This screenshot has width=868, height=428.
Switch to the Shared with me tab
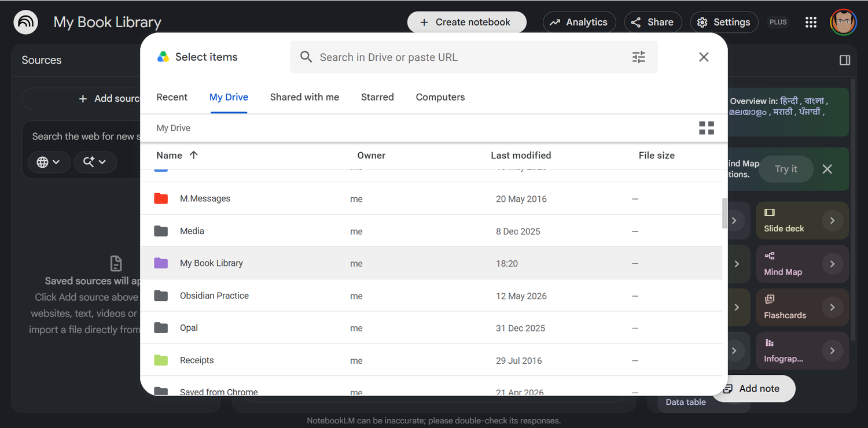tap(304, 97)
